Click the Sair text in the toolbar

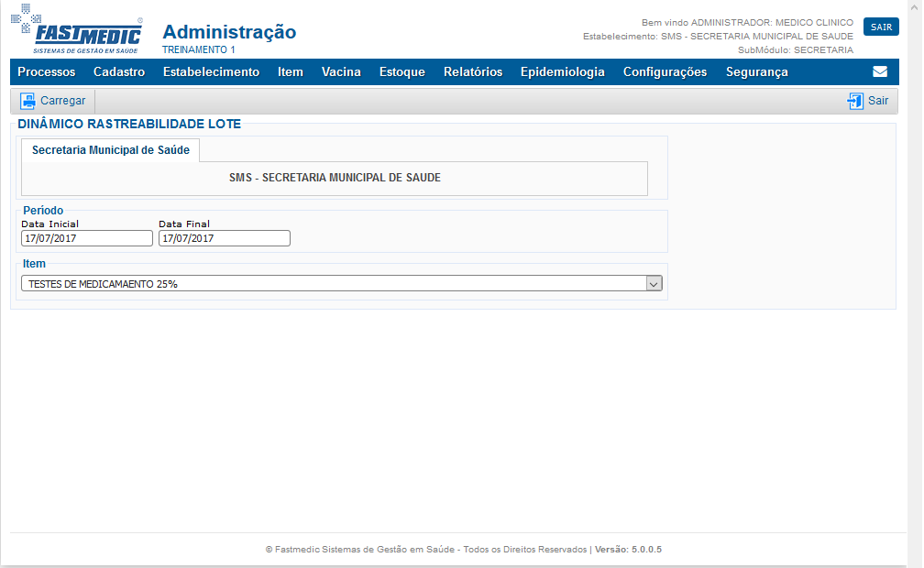(877, 101)
